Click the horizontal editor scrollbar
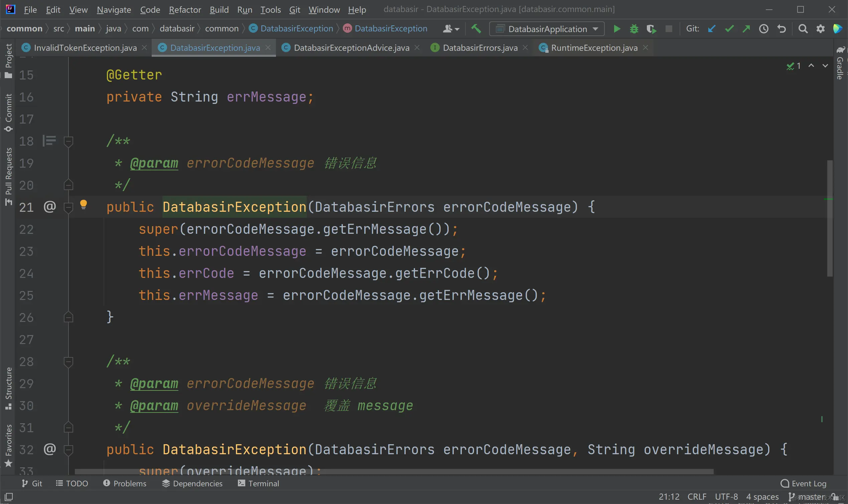This screenshot has width=848, height=504. (394, 471)
